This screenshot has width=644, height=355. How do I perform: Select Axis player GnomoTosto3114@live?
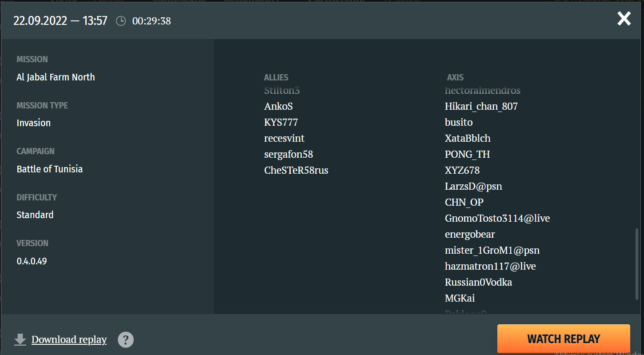[497, 218]
